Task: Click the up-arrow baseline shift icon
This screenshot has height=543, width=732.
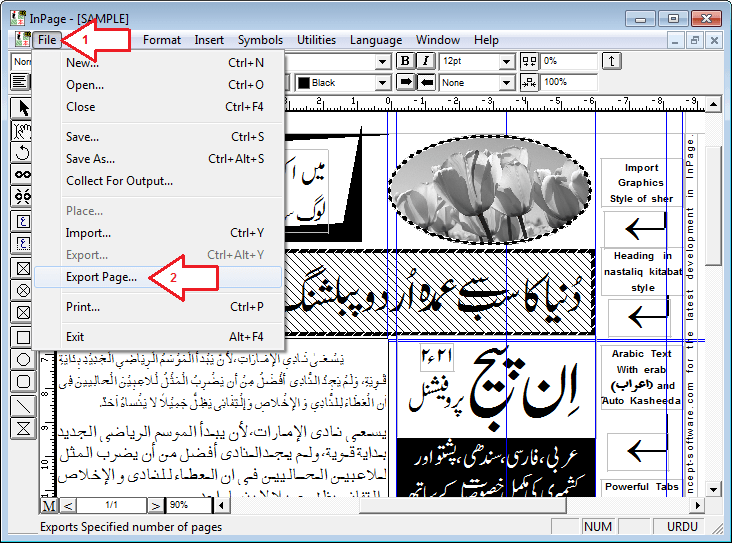Action: click(x=612, y=61)
